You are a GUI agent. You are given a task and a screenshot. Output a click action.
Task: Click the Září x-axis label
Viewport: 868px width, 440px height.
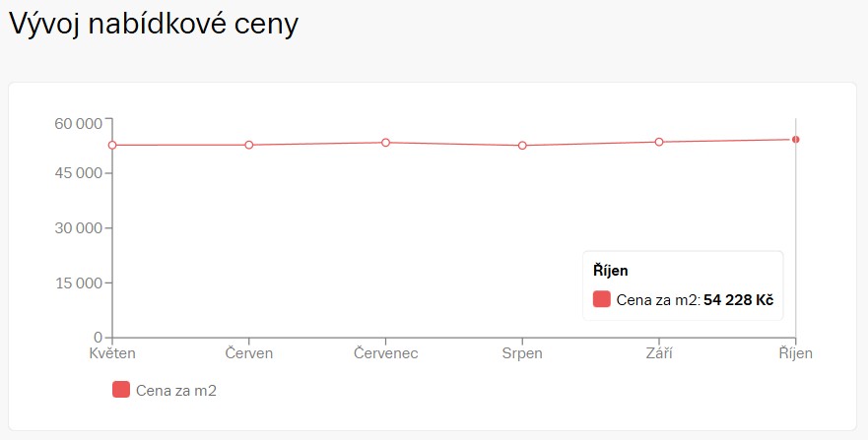coord(659,353)
